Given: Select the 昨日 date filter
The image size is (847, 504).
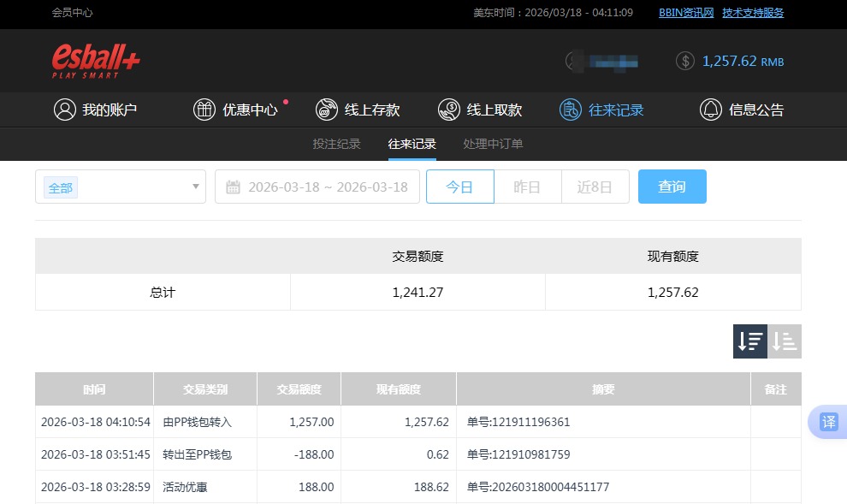Looking at the screenshot, I should (x=528, y=187).
